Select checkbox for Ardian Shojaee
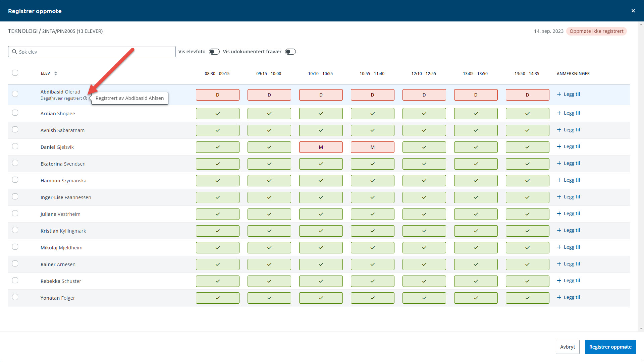The height and width of the screenshot is (362, 644). (15, 113)
